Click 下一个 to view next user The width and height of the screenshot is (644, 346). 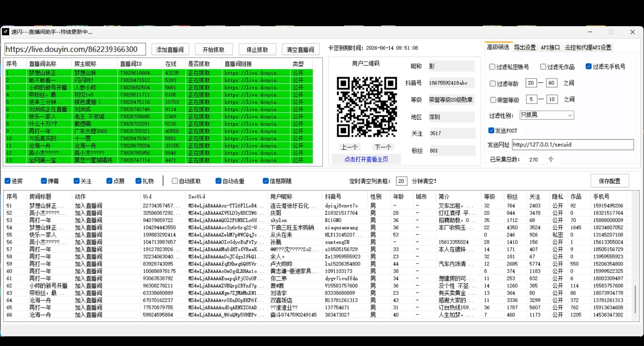click(x=383, y=147)
